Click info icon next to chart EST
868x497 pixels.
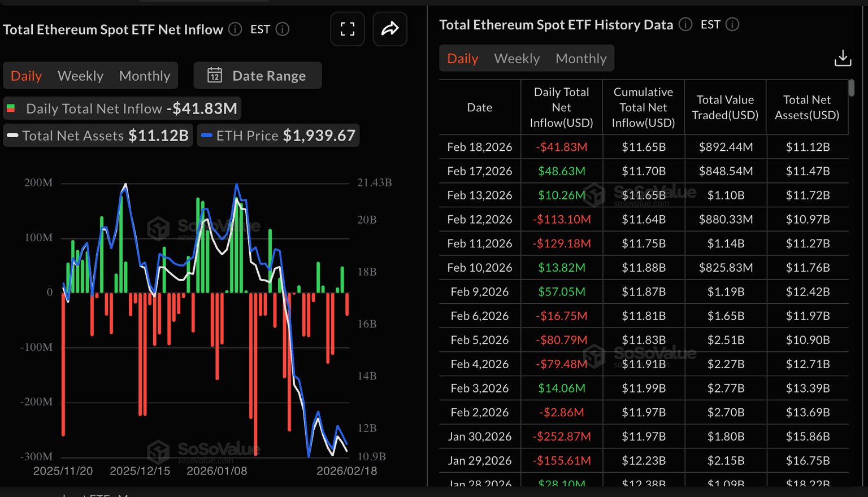283,29
